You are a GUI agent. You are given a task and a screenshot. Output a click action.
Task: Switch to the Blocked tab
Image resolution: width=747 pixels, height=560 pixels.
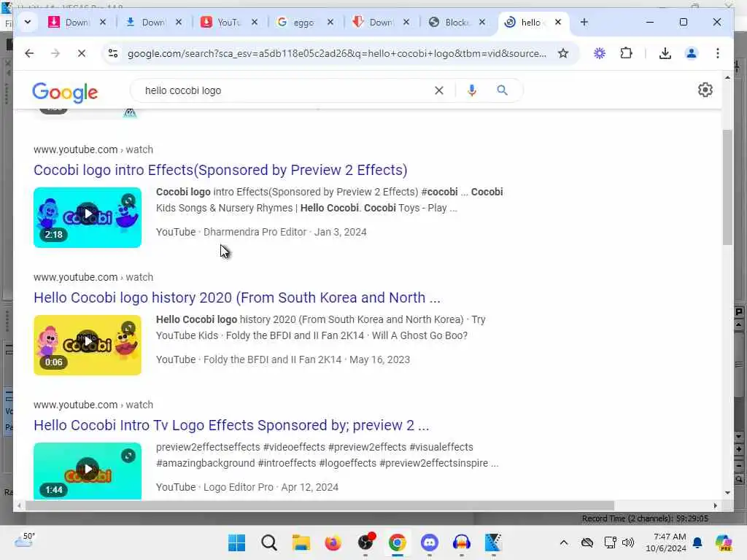click(457, 22)
